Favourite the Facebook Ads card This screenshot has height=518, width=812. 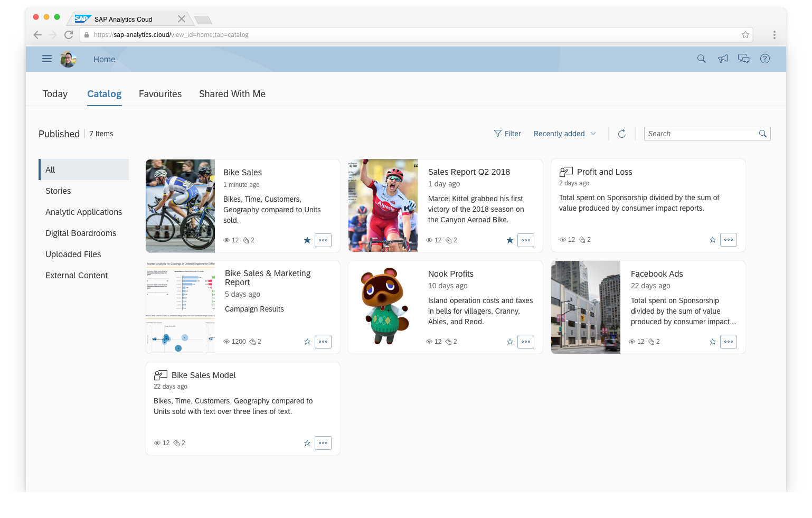coord(713,342)
